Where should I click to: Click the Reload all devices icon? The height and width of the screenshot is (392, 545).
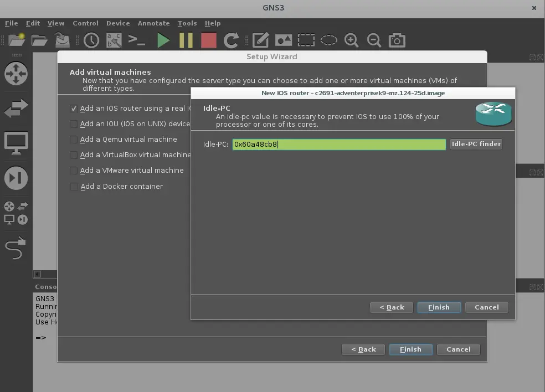tap(231, 40)
